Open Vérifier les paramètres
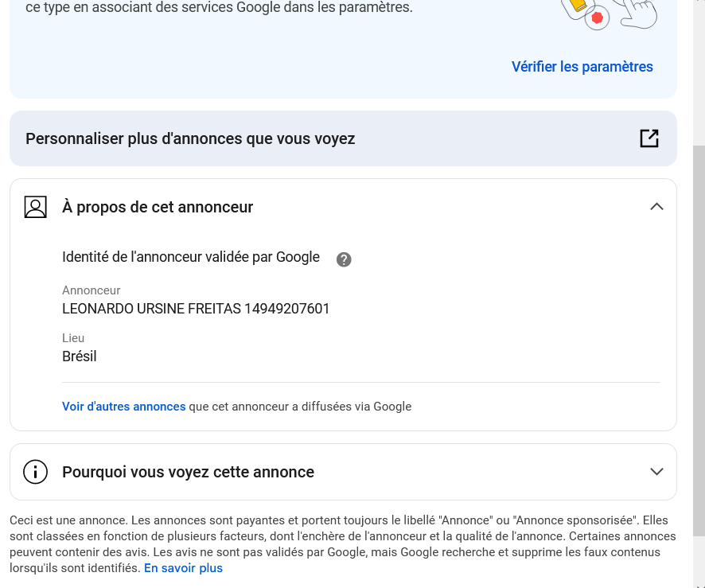Viewport: 705px width, 588px height. pos(582,67)
